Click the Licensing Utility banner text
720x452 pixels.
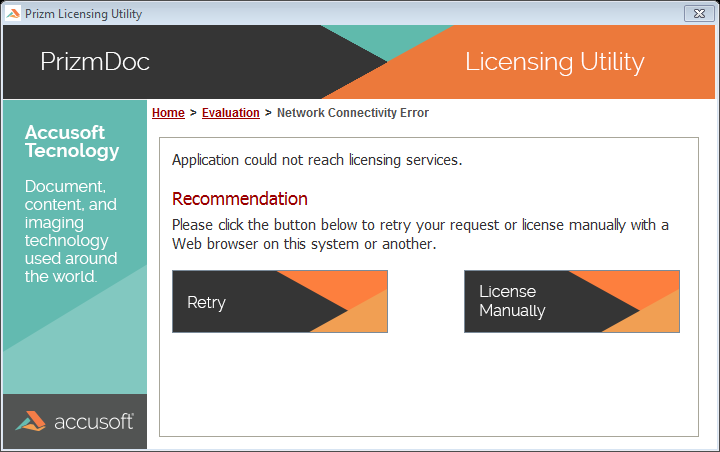point(554,62)
